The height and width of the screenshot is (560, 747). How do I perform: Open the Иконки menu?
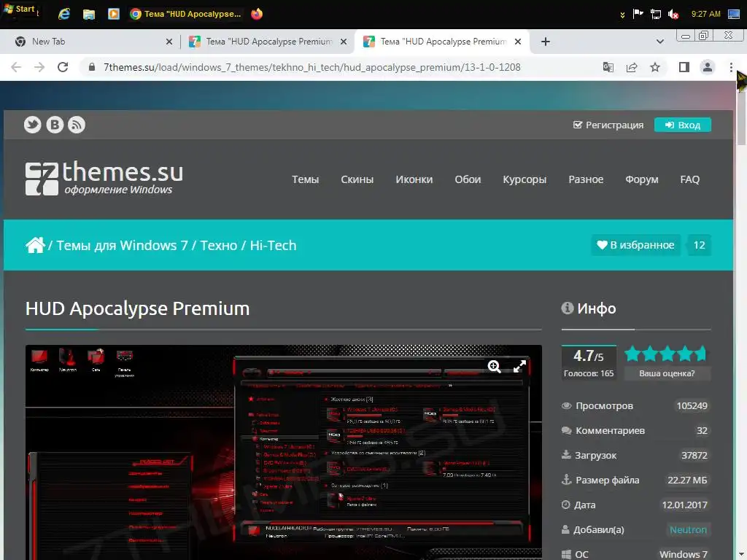[414, 179]
